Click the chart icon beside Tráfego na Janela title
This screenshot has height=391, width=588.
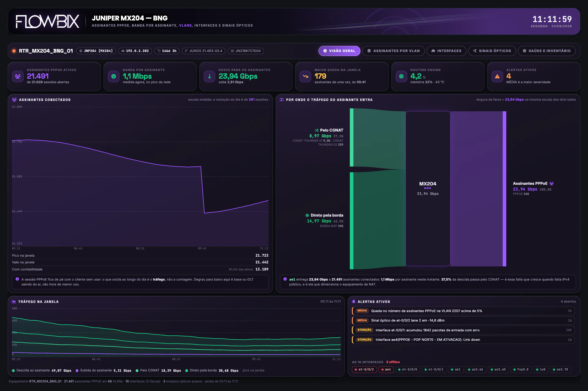14,301
